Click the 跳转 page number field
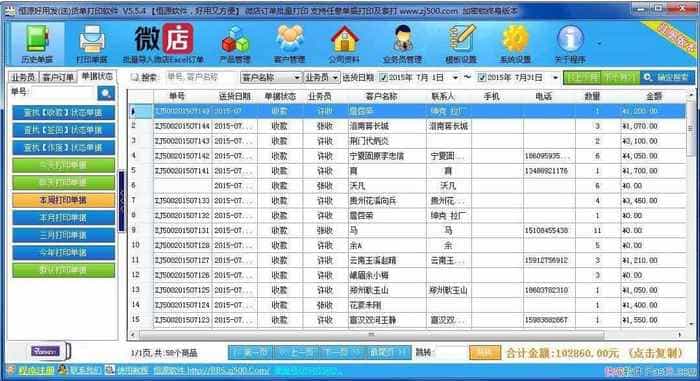 point(450,352)
